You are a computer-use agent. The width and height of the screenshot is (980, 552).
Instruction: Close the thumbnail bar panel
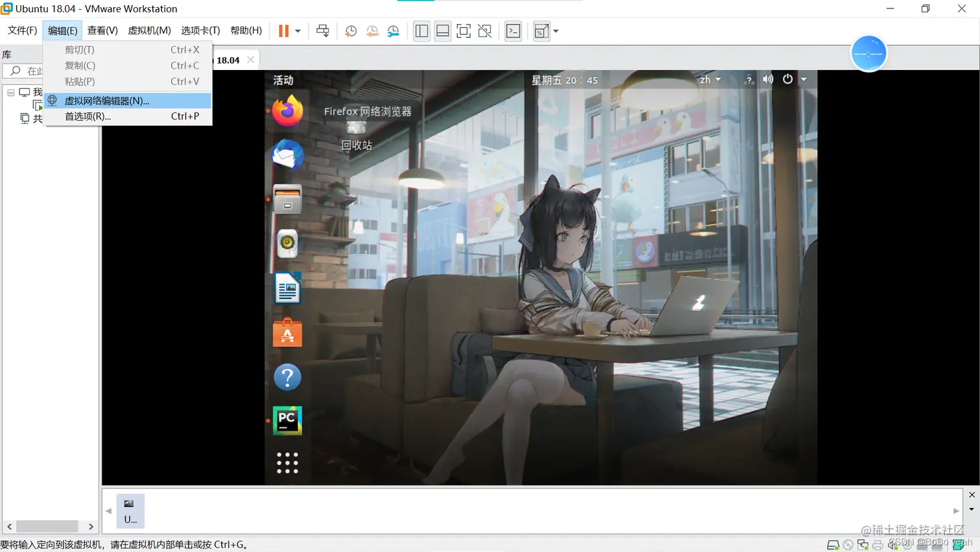point(972,495)
